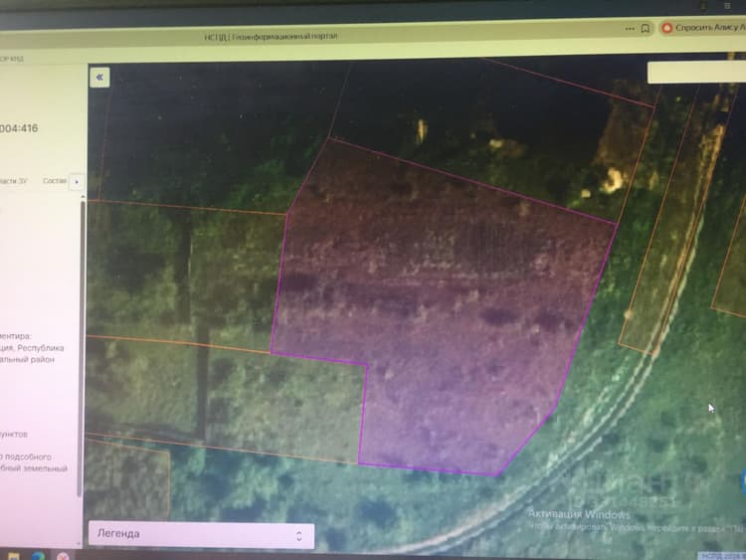This screenshot has height=560, width=746.
Task: Click the 'Спросить Алису' button
Action: tap(703, 28)
